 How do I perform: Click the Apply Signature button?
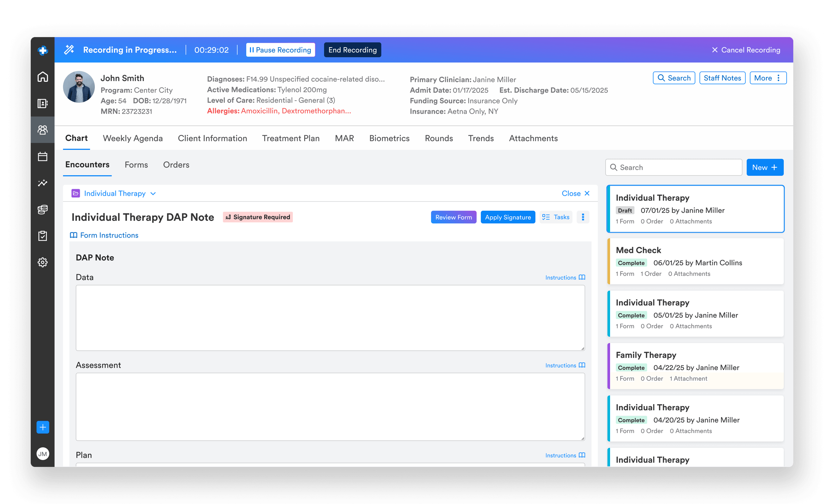point(508,217)
